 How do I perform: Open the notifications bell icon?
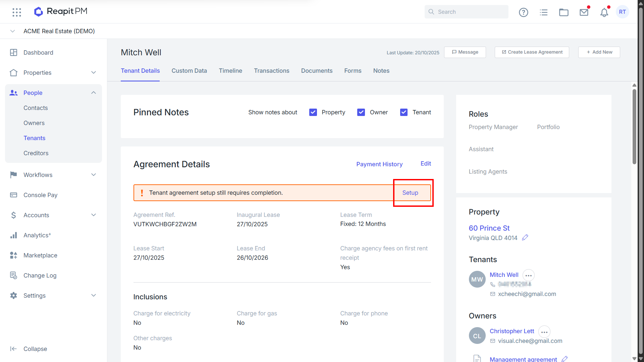tap(604, 12)
